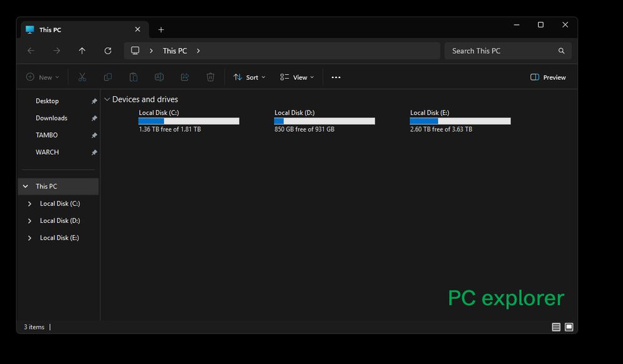Select Local Disk (C:) drive label
The height and width of the screenshot is (364, 623).
coord(159,113)
